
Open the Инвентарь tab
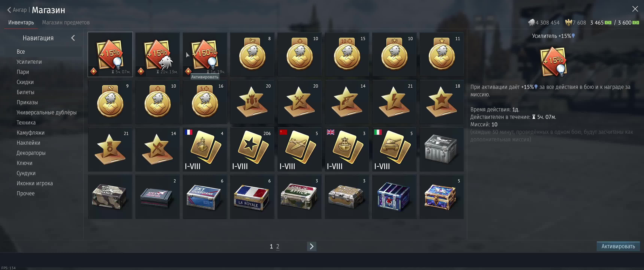pyautogui.click(x=21, y=22)
